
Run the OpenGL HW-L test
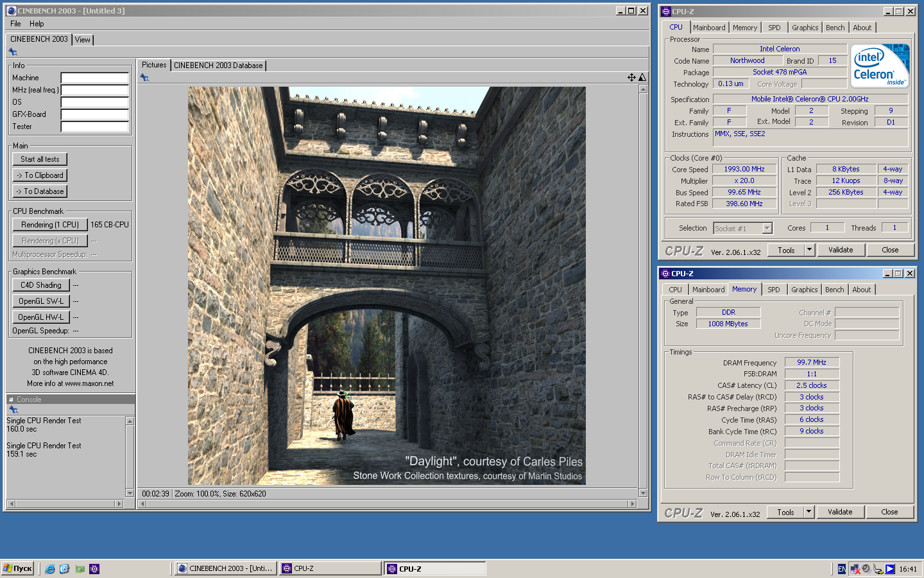click(x=41, y=317)
